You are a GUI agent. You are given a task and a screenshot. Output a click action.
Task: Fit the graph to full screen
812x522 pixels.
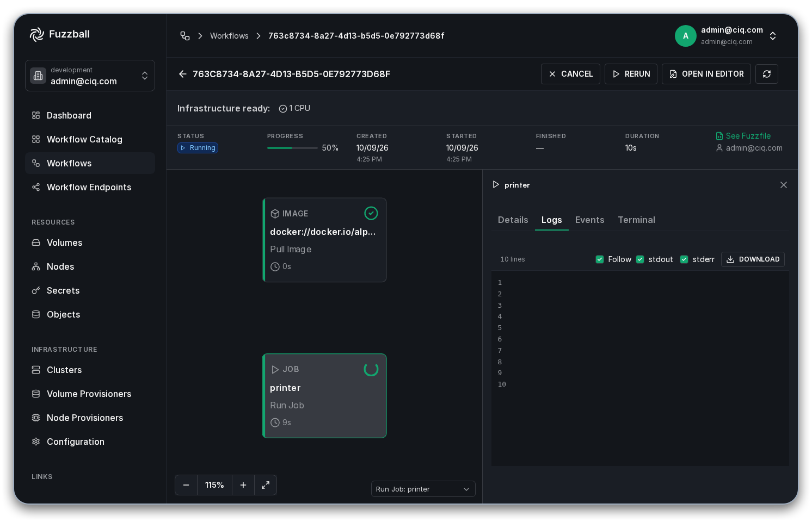pos(266,485)
